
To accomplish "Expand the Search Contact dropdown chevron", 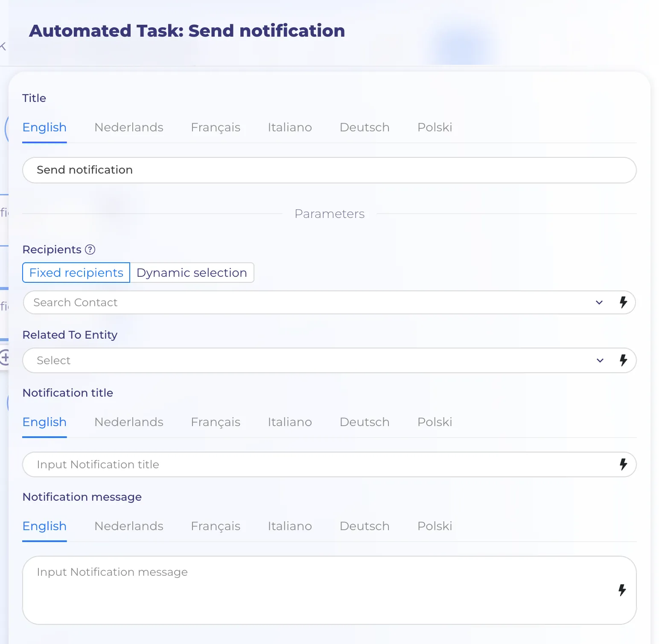I will point(599,302).
